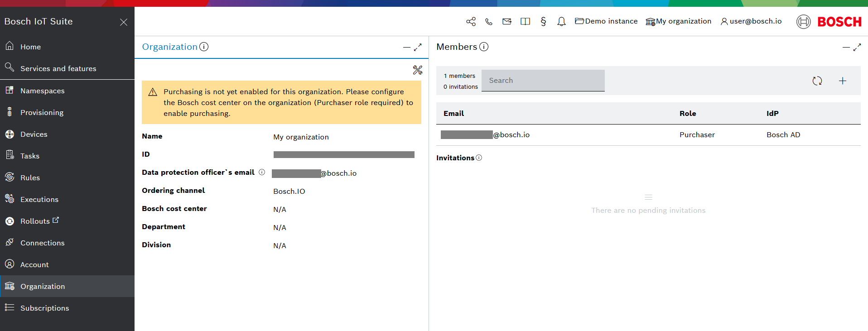Click the Namespaces icon
Screen dimensions: 868x331
pos(10,90)
